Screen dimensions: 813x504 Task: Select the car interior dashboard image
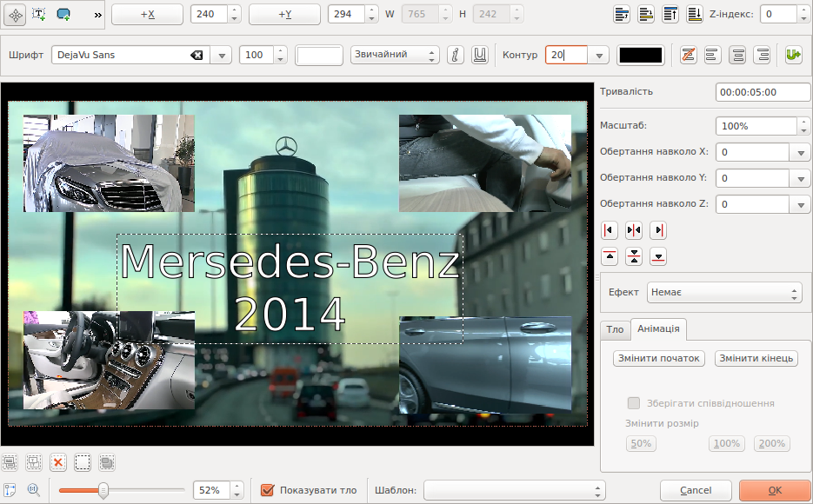tap(109, 360)
